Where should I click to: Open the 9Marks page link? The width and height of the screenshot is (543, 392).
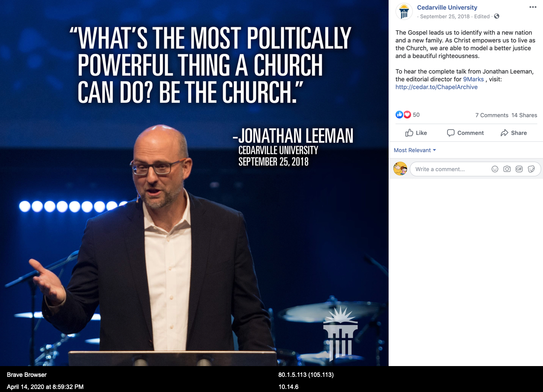(473, 79)
